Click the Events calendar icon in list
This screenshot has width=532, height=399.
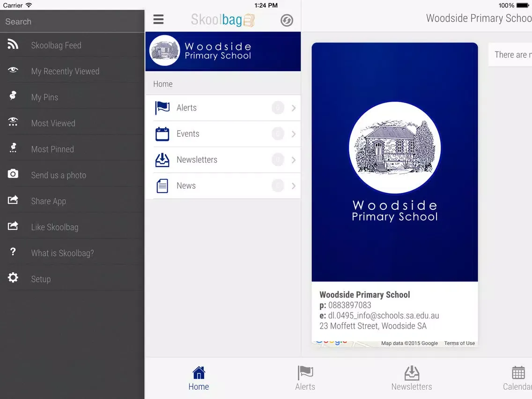(162, 134)
